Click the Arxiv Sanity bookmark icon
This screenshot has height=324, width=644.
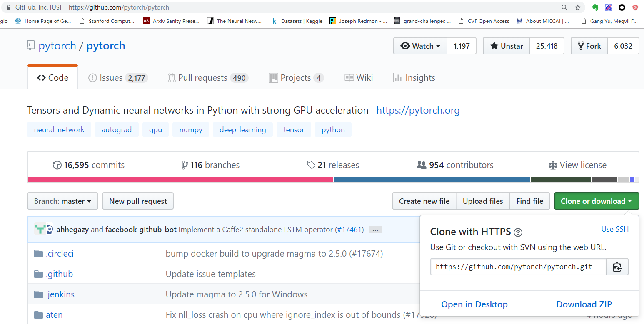tap(146, 21)
